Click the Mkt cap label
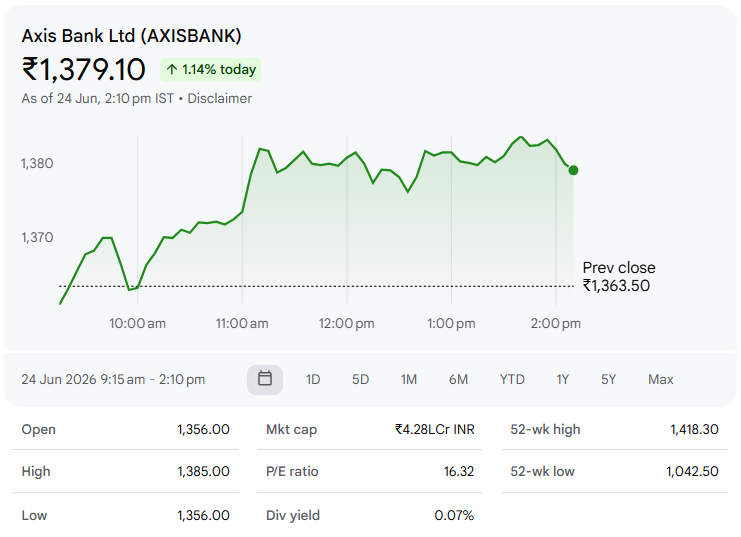 (x=292, y=429)
